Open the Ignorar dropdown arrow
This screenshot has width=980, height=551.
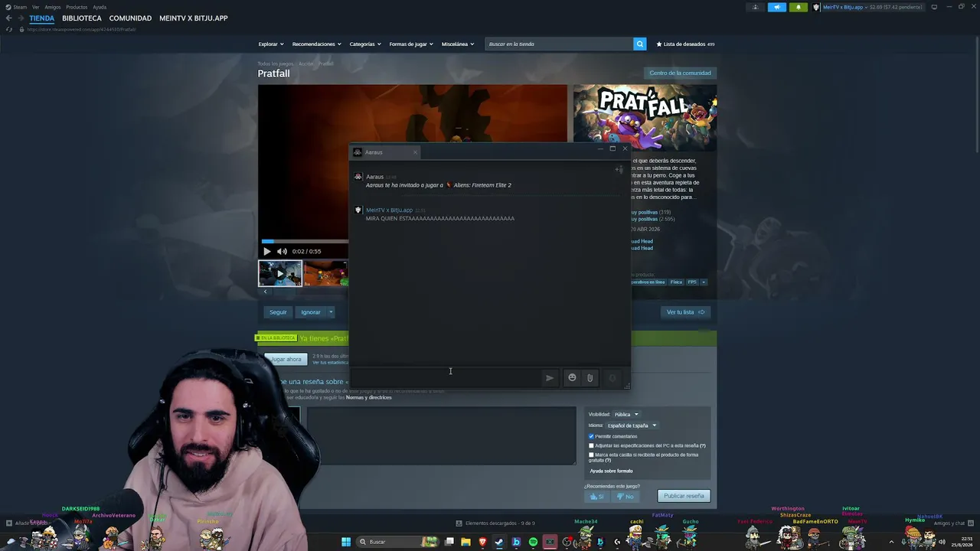pos(331,312)
